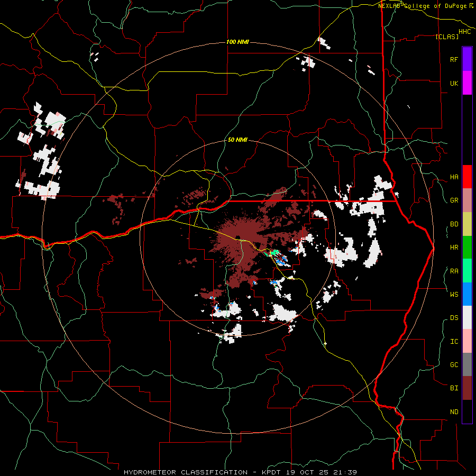Click the RF purple legend color swatch
Image resolution: width=476 pixels, height=476 pixels.
coord(467,59)
